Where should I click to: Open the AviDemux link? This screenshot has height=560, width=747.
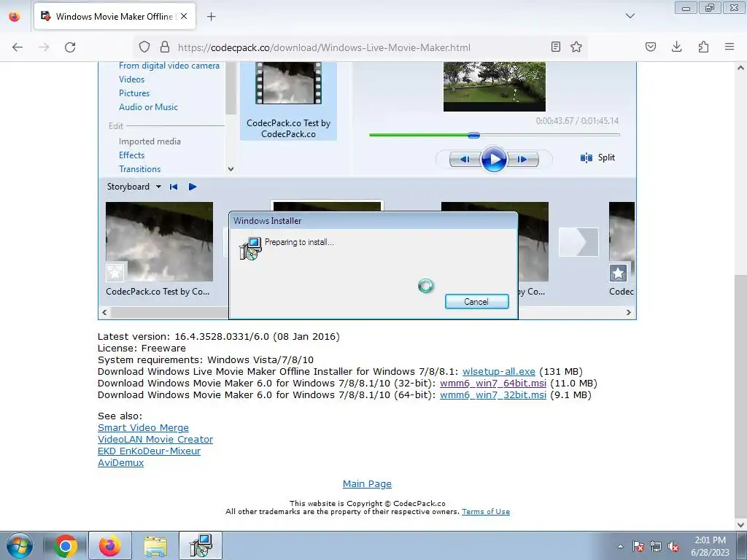tap(120, 463)
